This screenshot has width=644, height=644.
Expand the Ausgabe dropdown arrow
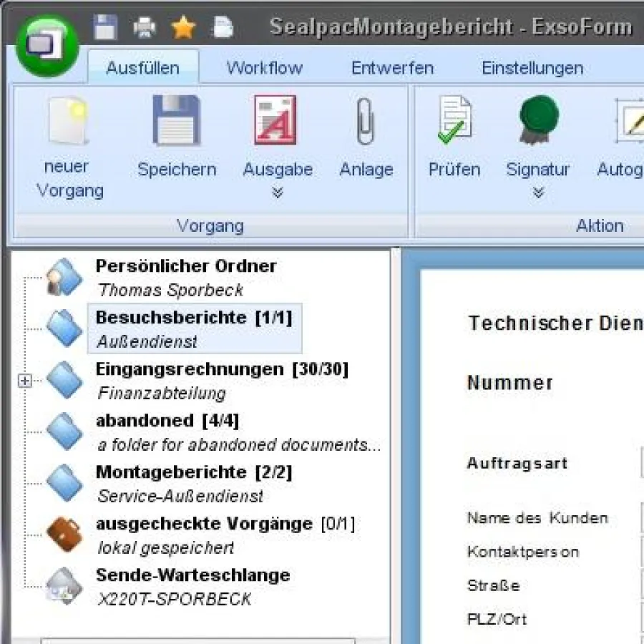click(x=277, y=192)
